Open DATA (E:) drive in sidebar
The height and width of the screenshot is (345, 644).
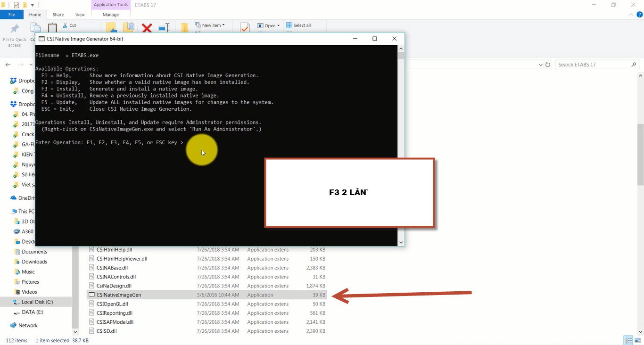coord(28,312)
